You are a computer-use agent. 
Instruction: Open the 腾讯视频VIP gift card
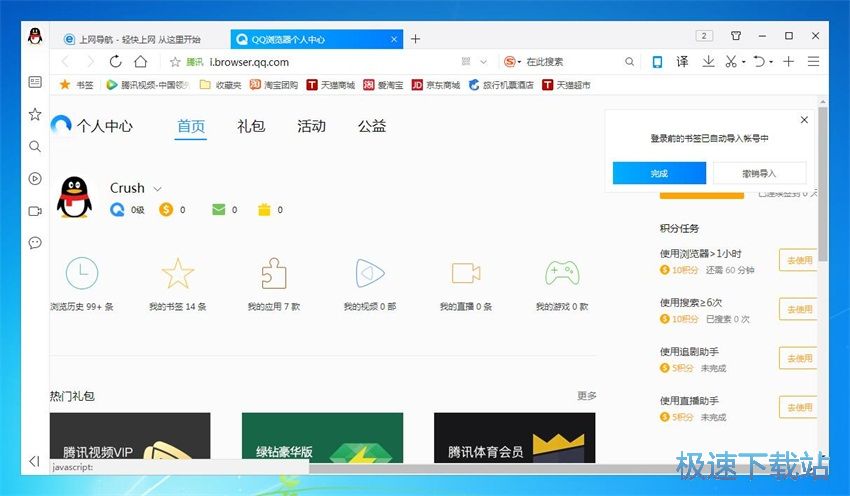tap(130, 437)
